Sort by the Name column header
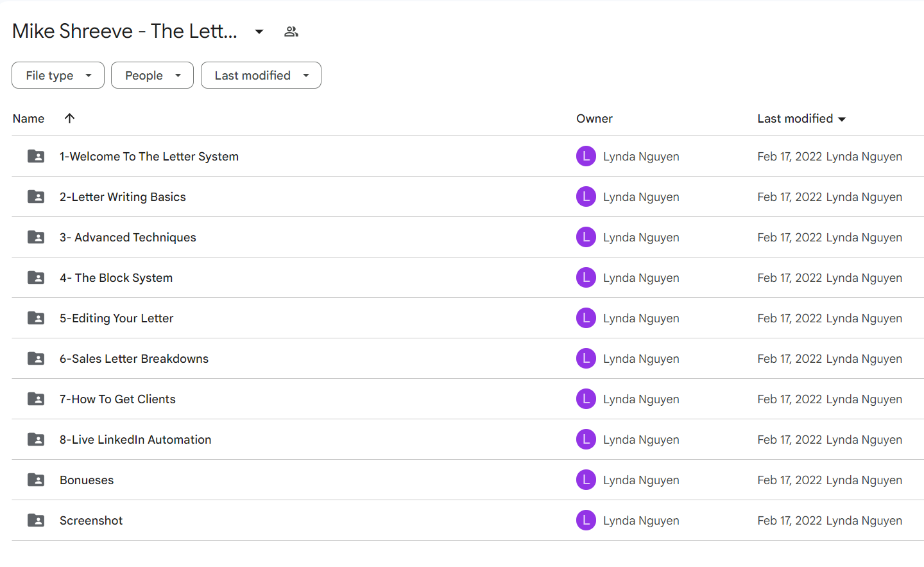Screen dimensions: 924x567 tap(28, 119)
